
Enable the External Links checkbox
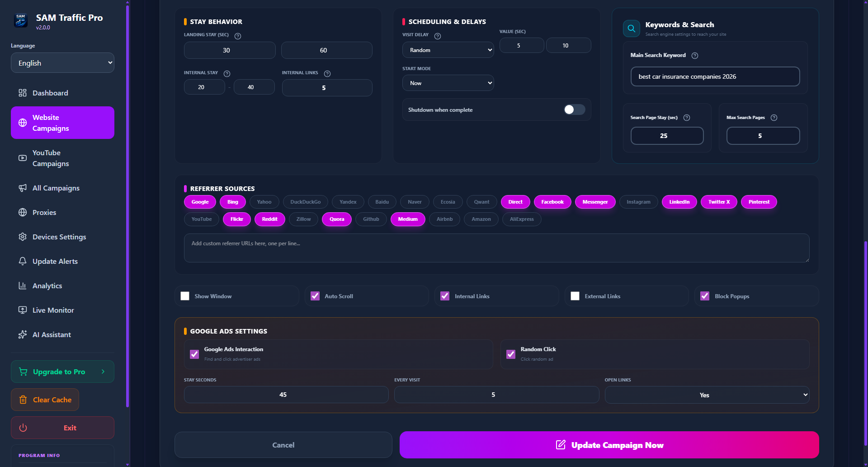coord(575,296)
